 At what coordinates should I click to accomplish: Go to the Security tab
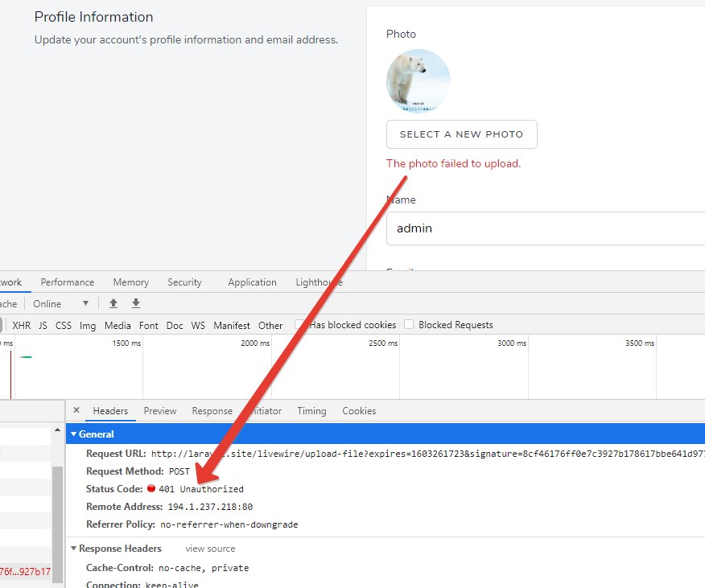pyautogui.click(x=184, y=282)
